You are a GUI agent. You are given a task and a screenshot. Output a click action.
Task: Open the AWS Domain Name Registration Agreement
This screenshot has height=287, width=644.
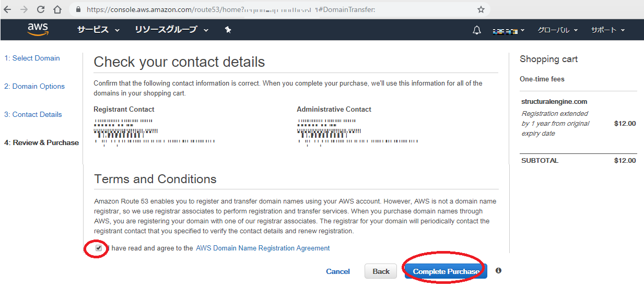point(263,248)
